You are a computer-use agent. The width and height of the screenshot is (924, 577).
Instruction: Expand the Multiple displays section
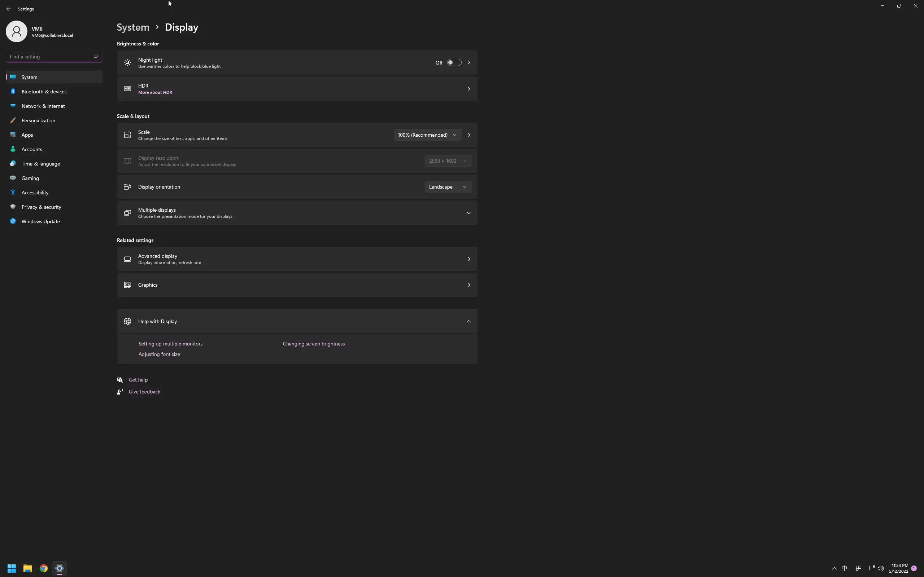click(468, 213)
